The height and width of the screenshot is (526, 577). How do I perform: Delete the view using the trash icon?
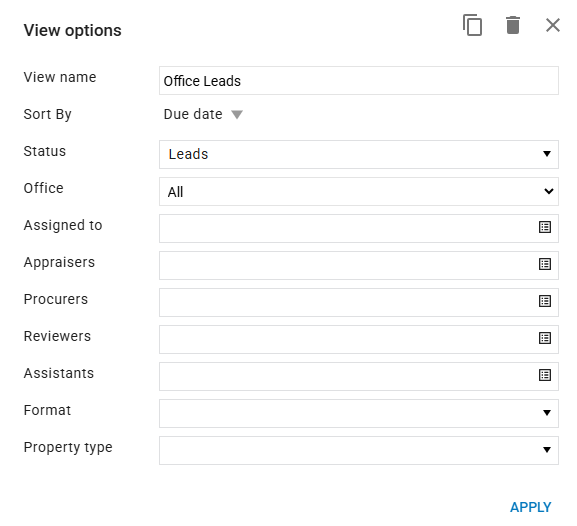coord(513,25)
